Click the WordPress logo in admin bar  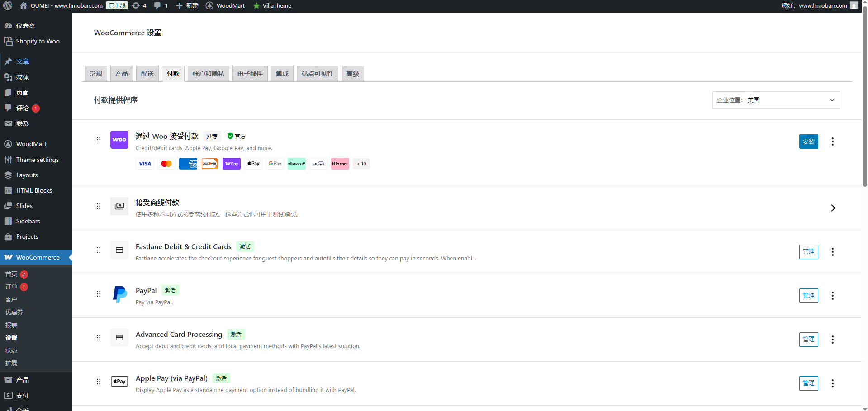(8, 5)
